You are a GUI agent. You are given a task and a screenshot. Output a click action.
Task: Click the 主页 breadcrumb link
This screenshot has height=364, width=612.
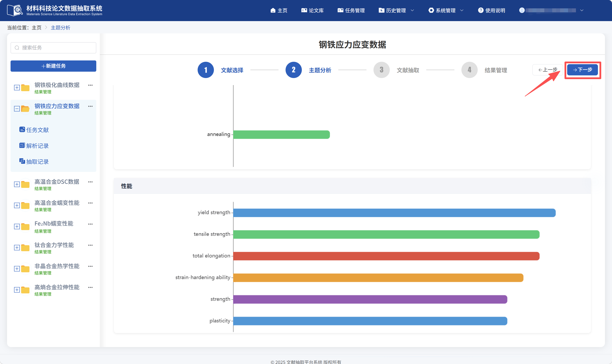coord(36,27)
